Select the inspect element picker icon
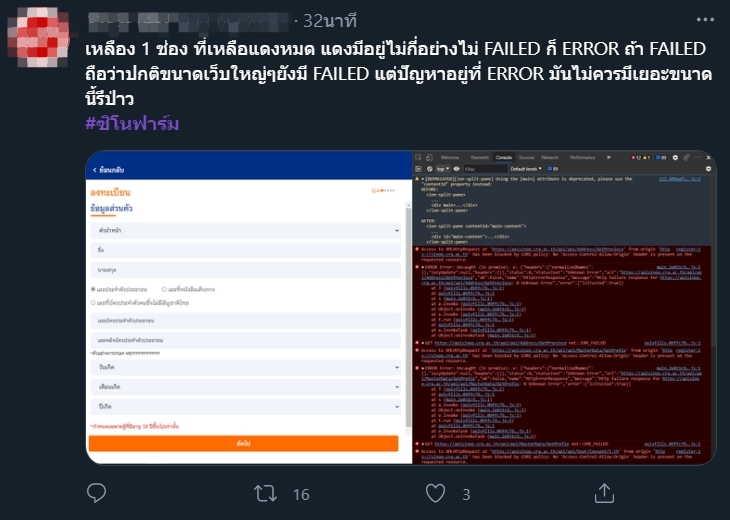The image size is (730, 520). [419, 158]
